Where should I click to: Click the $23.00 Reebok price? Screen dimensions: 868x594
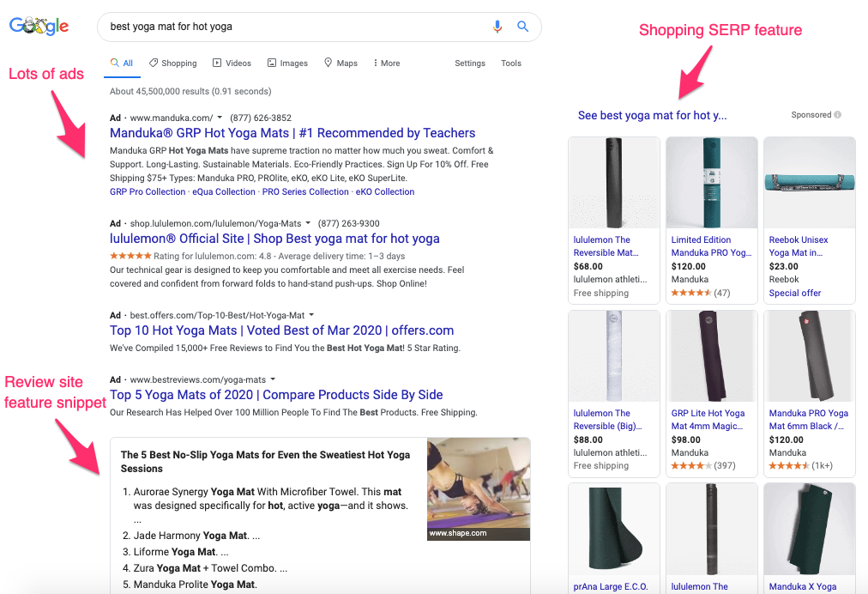[x=783, y=266]
